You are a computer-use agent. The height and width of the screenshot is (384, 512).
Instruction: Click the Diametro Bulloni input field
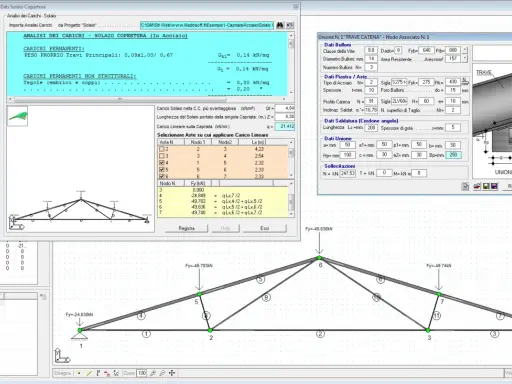tap(371, 59)
